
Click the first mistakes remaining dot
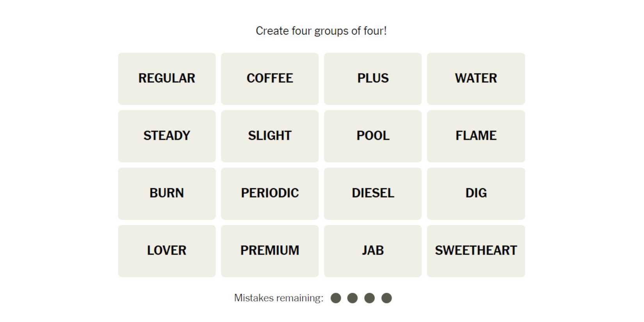point(336,298)
